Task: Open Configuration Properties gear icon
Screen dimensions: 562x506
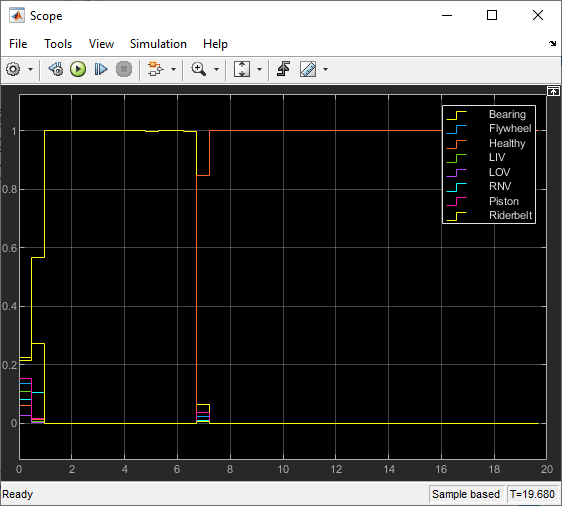Action: click(x=13, y=69)
